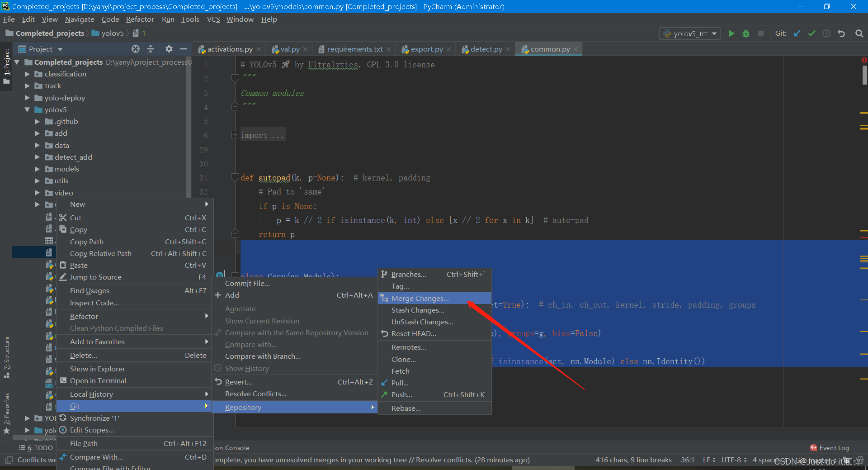
Task: Close the val.py tab
Action: coord(306,49)
